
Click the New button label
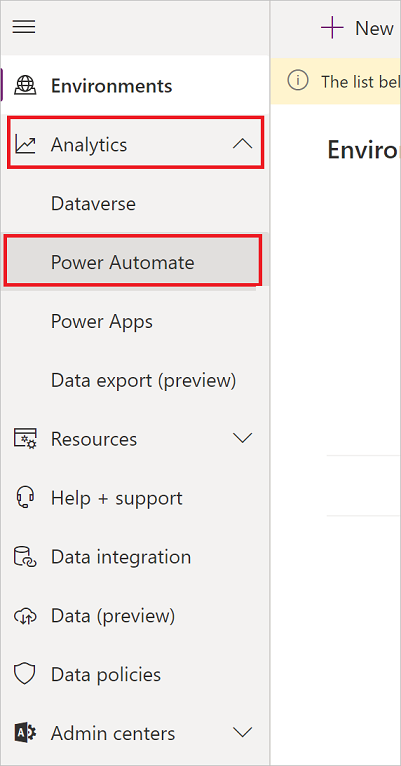pos(374,28)
